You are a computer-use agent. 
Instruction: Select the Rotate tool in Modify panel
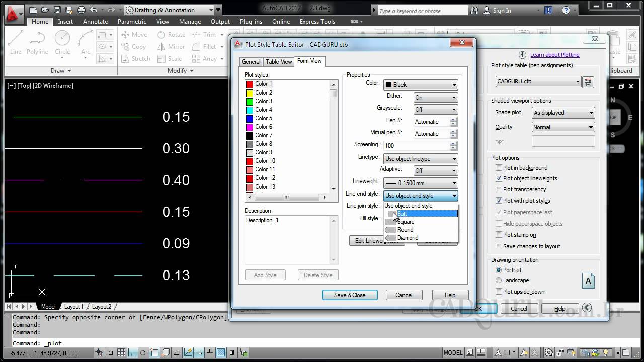171,35
